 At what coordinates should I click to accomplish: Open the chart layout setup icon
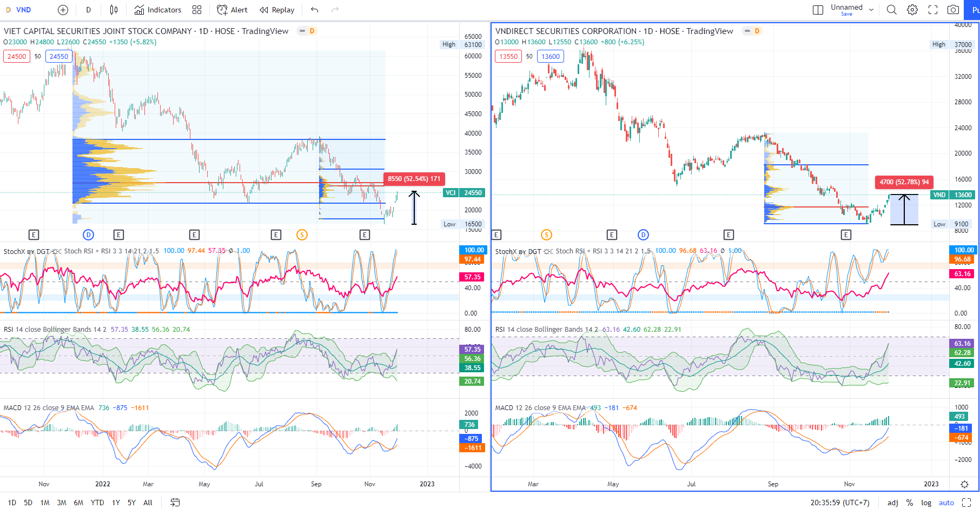818,10
